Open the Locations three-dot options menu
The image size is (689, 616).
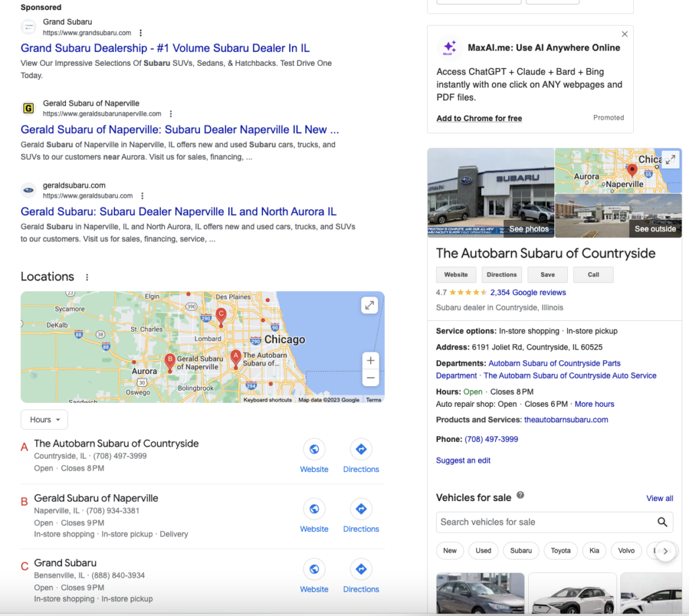click(x=87, y=277)
